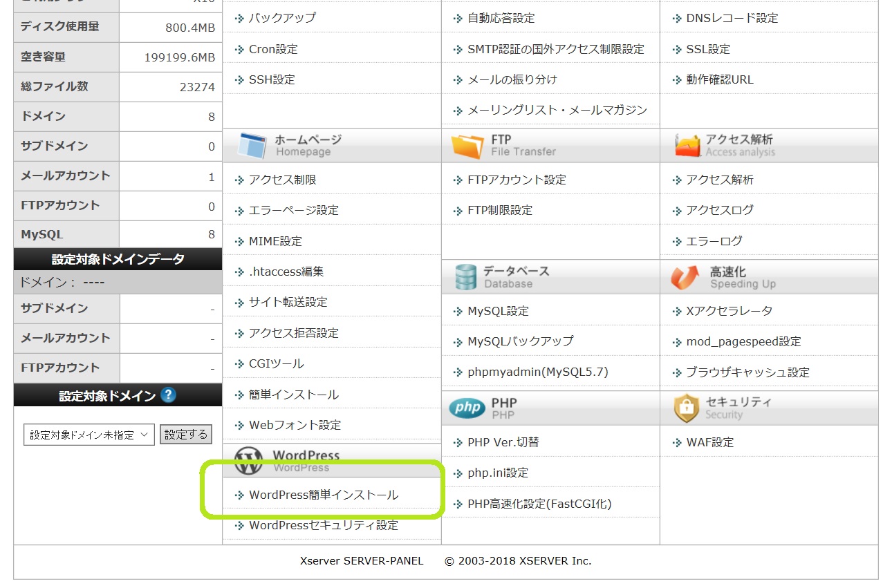
Task: Open PHP Ver.切替 link
Action: point(503,442)
